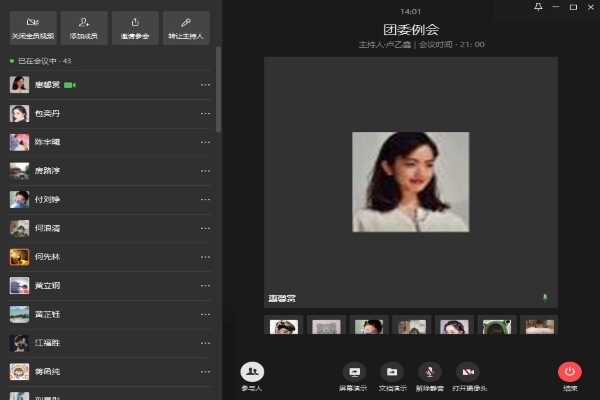
Task: Open 文档演示 document presentation
Action: (392, 375)
